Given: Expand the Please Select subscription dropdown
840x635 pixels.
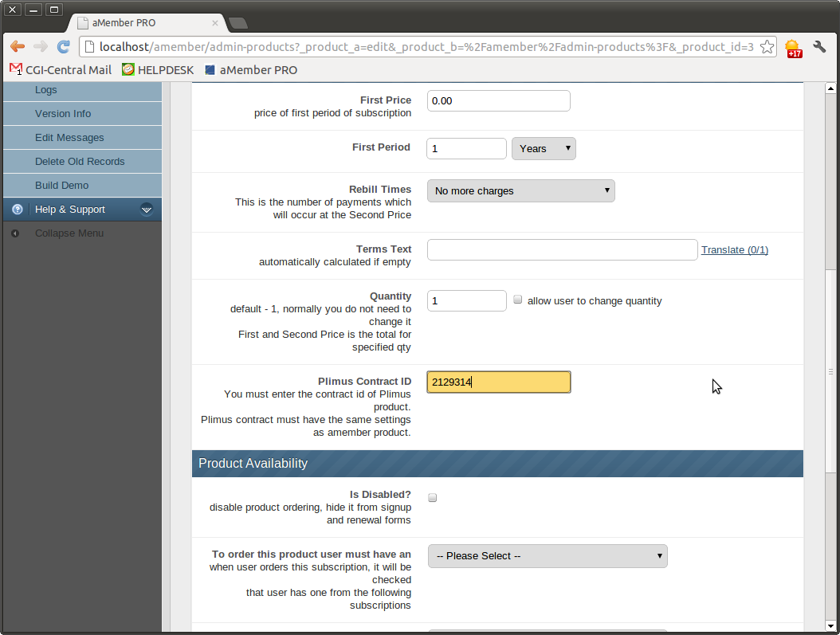Looking at the screenshot, I should point(548,556).
